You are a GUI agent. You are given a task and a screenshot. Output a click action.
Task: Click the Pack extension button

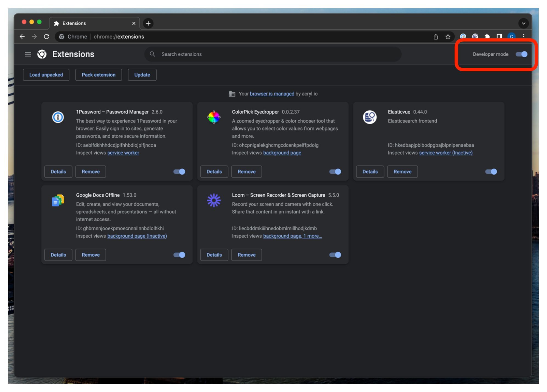pyautogui.click(x=99, y=75)
